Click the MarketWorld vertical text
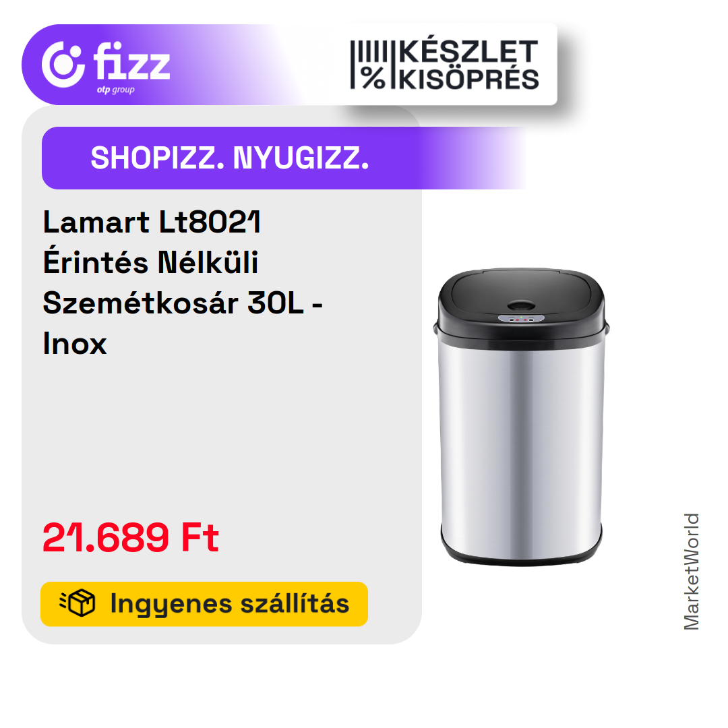728x728 pixels. click(692, 572)
